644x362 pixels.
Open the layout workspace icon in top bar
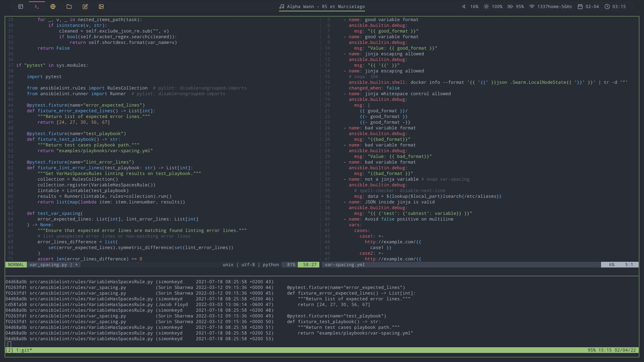[20, 6]
